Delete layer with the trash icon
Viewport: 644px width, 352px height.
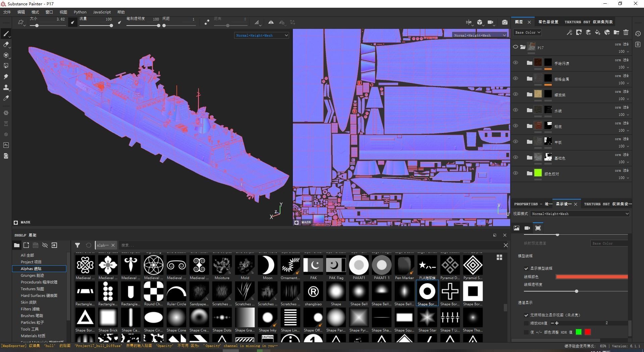pos(626,32)
